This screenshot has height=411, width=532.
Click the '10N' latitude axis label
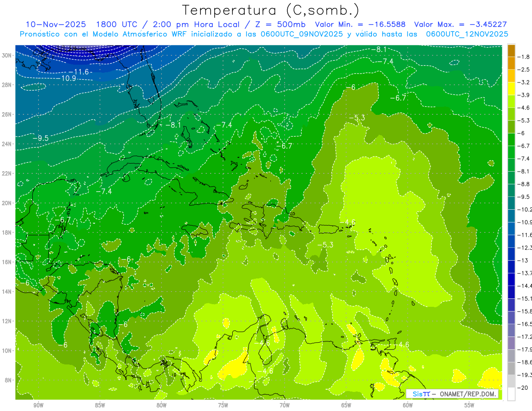[x=7, y=350]
